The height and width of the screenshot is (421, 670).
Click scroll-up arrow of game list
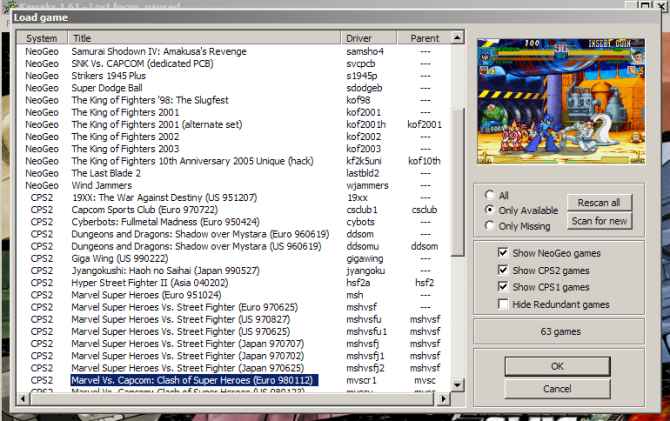458,38
